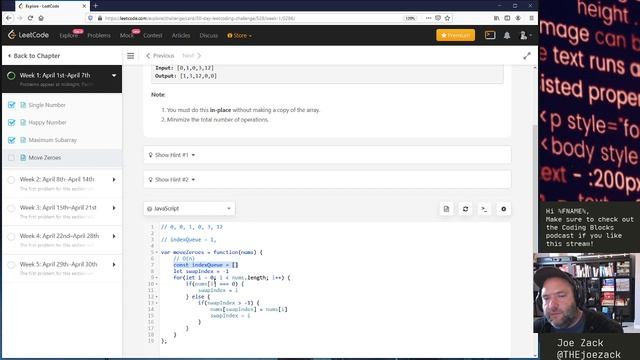Click the site security shield icon
The image size is (640, 360).
pos(90,18)
